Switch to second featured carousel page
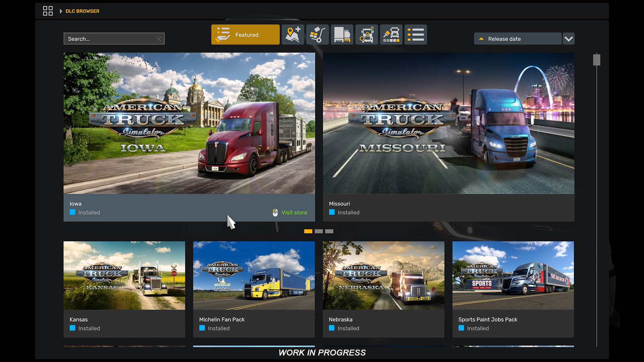Screen dimensions: 644x362 pyautogui.click(x=319, y=231)
